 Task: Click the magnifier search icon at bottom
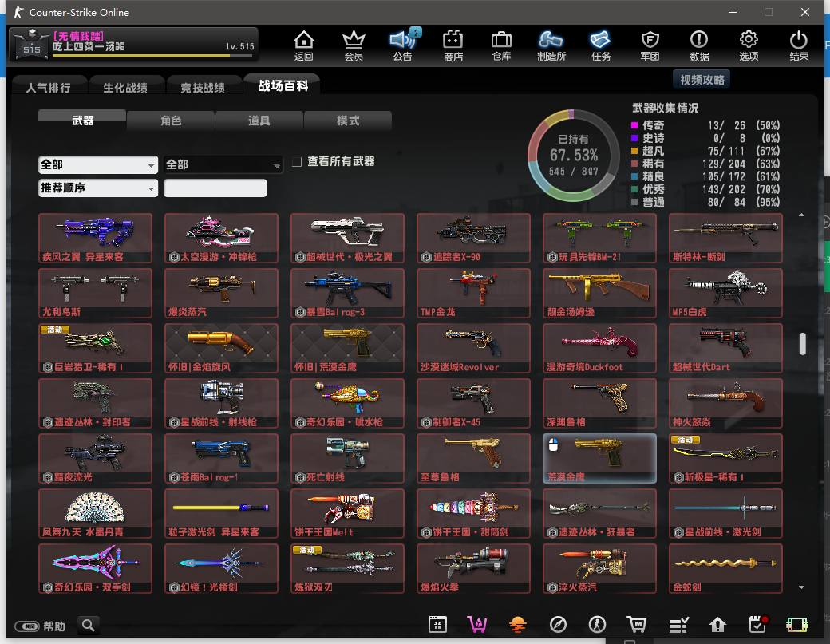(89, 626)
